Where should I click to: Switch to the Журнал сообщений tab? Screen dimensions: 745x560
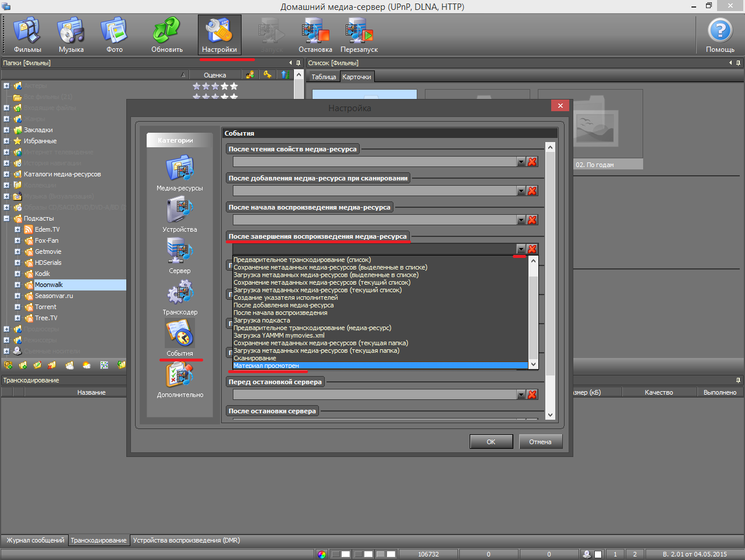[x=35, y=540]
